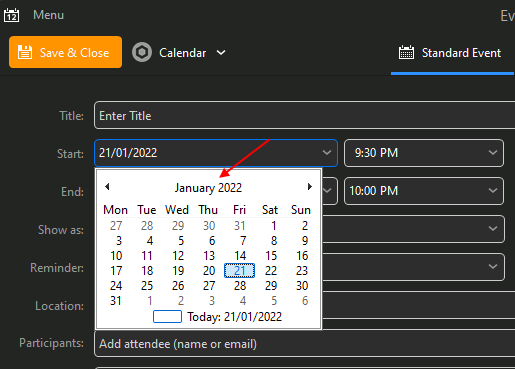Select greyed February 6 in last row
Screen dimensions: 515x369
pos(305,301)
